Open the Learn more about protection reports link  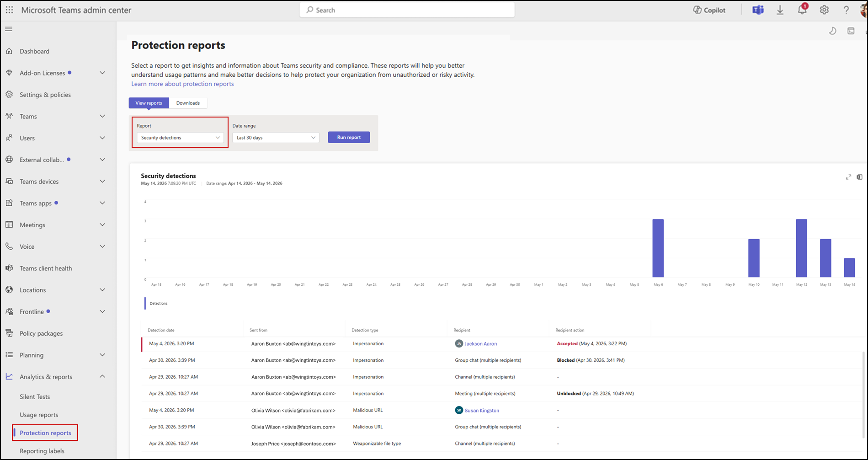(x=182, y=84)
